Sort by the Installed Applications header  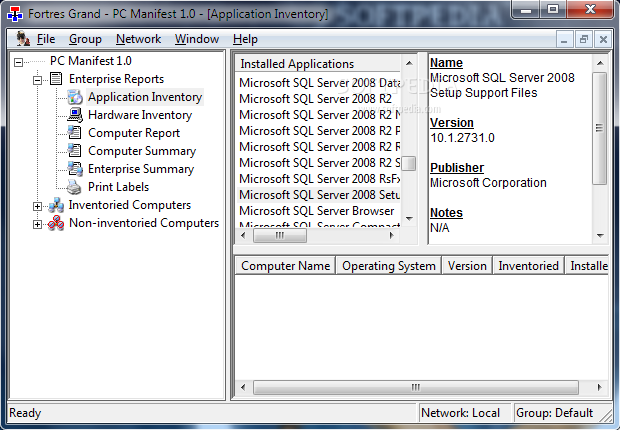(x=318, y=64)
